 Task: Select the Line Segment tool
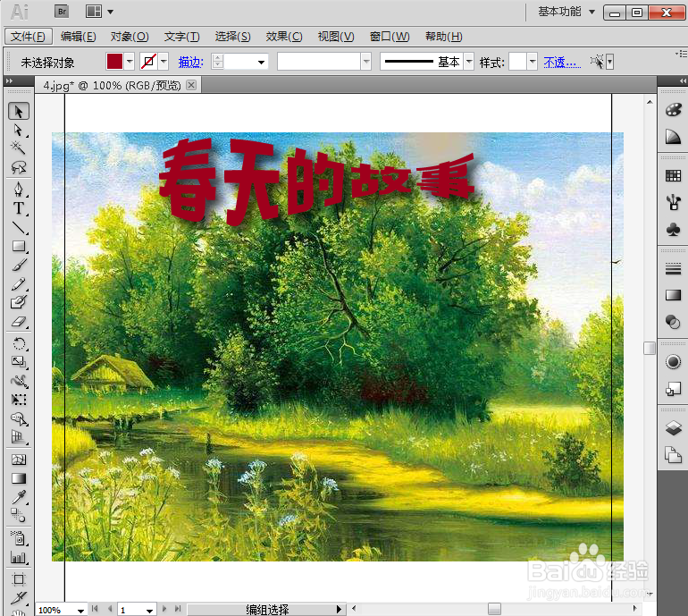tap(19, 227)
